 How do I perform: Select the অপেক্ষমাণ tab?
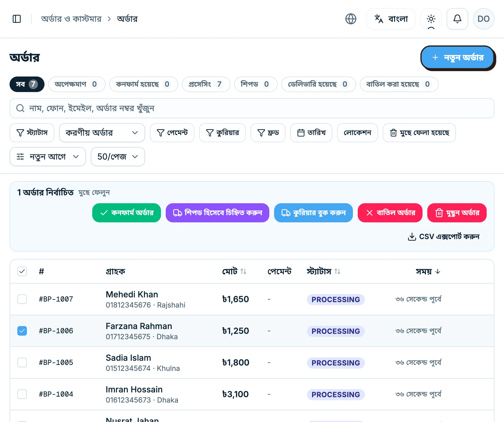[x=77, y=84]
